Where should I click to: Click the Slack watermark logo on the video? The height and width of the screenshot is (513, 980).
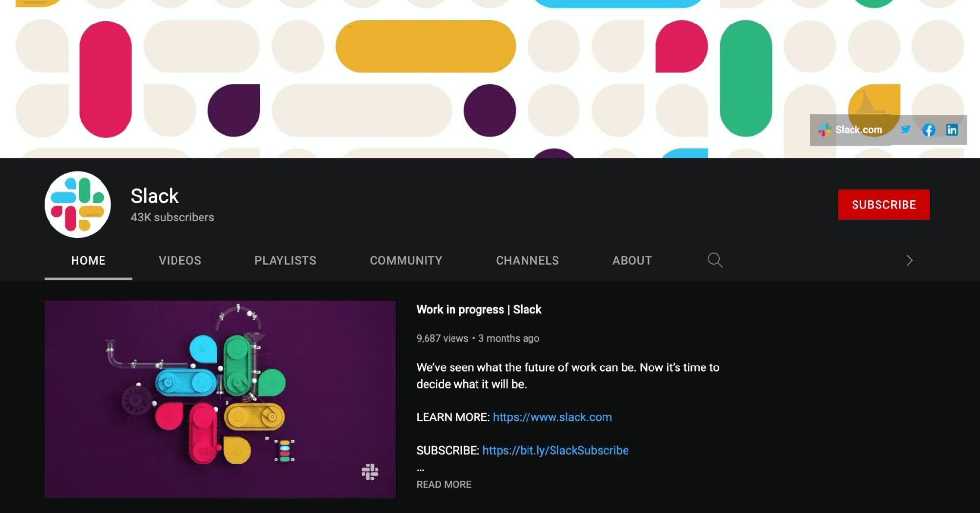[370, 472]
